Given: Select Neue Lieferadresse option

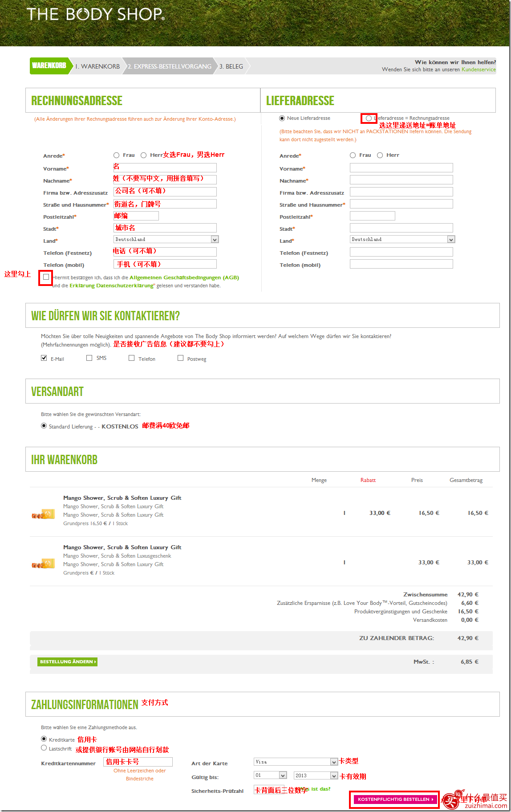Looking at the screenshot, I should pos(282,118).
